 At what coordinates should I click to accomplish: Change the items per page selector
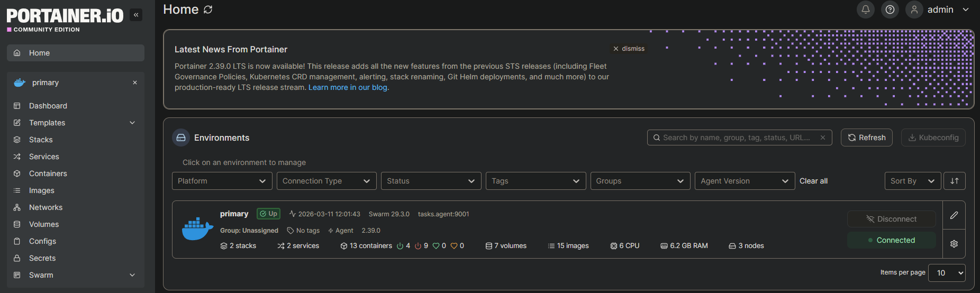tap(946, 273)
